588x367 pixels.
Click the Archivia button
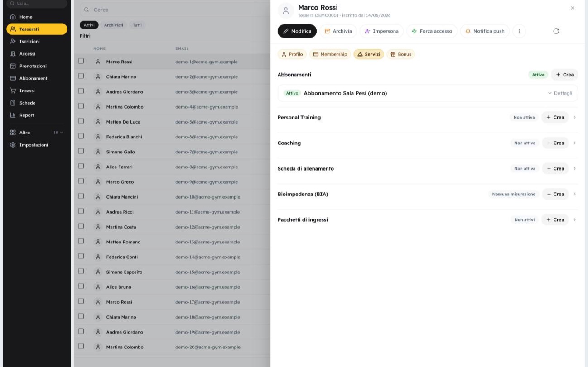pyautogui.click(x=338, y=31)
